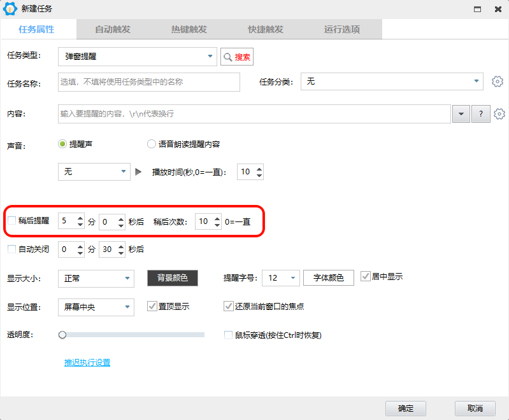Click the 透明度 slider handle
Screen dimensions: 509x420
pos(62,335)
